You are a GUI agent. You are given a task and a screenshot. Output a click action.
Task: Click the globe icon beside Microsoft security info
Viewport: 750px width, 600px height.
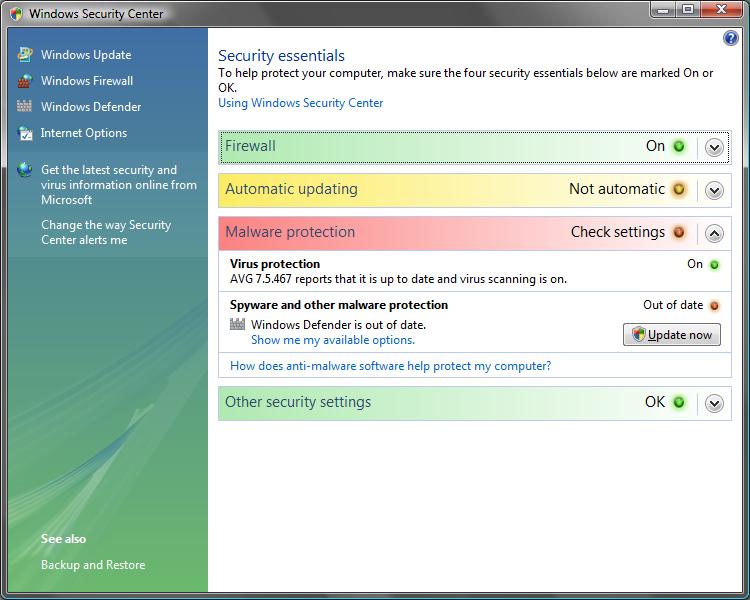coord(24,170)
